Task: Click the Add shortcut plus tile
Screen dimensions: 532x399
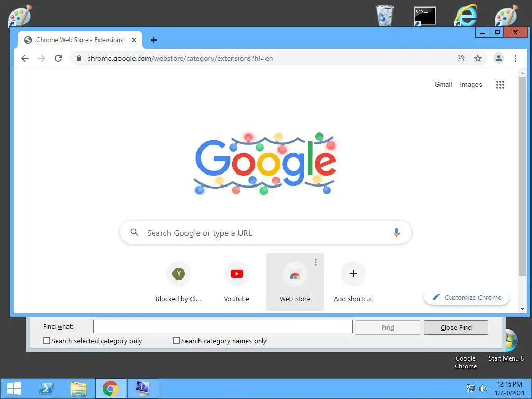Action: [x=353, y=282]
